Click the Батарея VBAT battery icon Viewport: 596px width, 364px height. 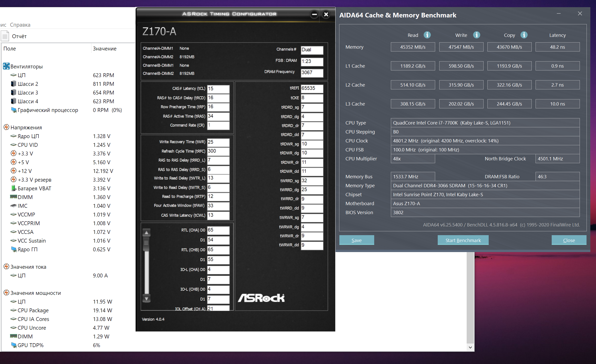click(14, 188)
